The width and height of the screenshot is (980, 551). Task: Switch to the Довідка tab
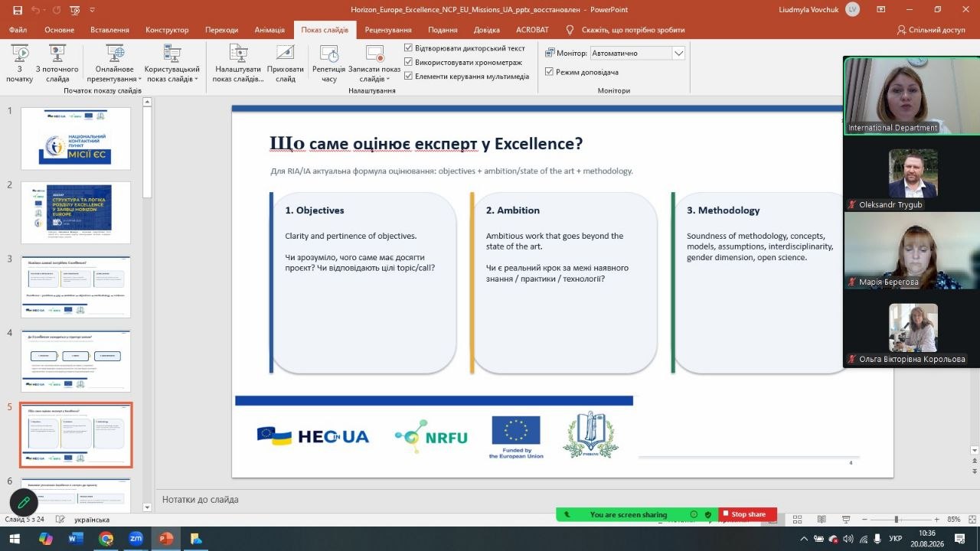(x=487, y=30)
